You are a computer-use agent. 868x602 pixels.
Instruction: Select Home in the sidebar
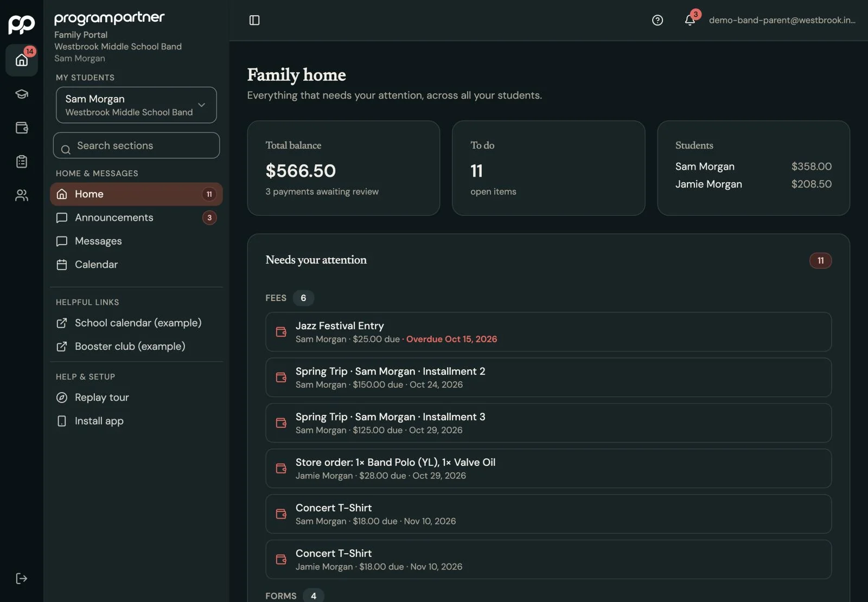[136, 194]
